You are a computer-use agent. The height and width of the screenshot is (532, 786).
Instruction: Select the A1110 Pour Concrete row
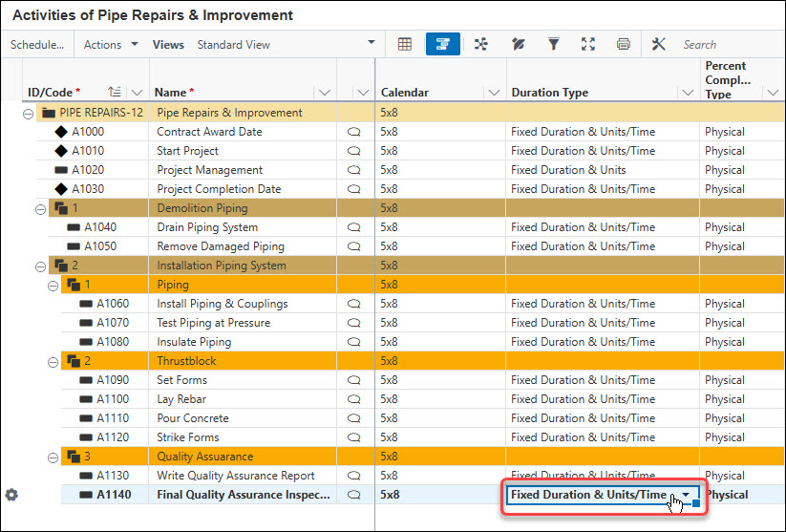pyautogui.click(x=422, y=418)
